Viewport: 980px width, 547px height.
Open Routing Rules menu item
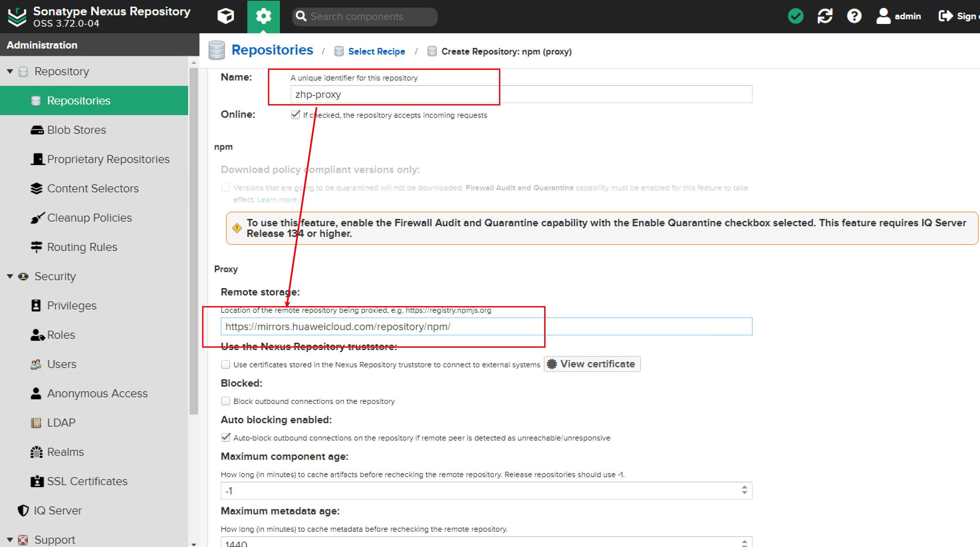click(x=82, y=247)
